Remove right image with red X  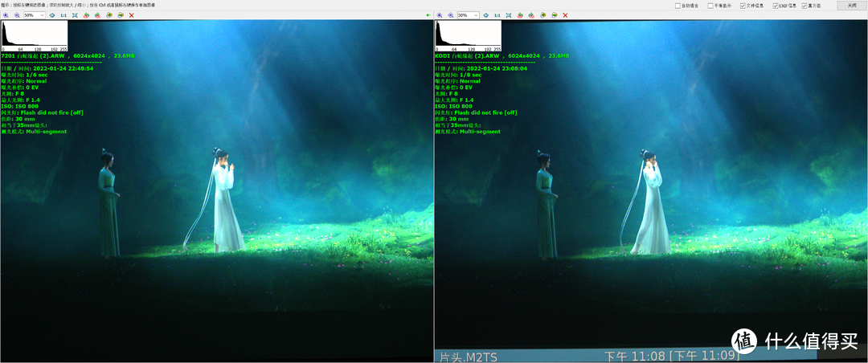tap(565, 15)
